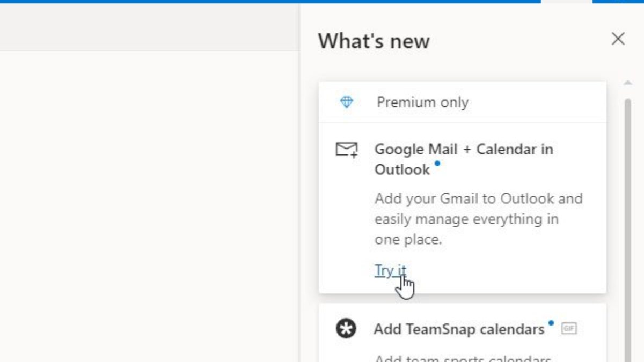The height and width of the screenshot is (362, 644).
Task: Select the Google Mail + Calendar in Outlook heading
Action: 463,159
